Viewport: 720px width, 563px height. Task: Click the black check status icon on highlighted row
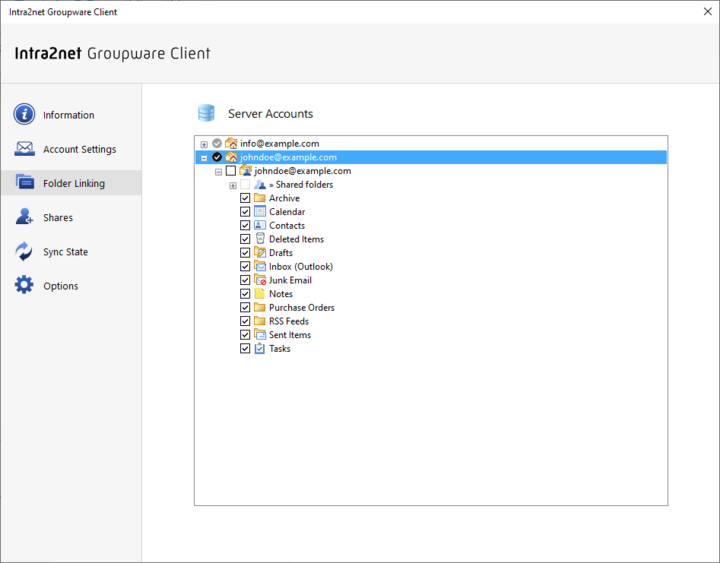coord(217,157)
